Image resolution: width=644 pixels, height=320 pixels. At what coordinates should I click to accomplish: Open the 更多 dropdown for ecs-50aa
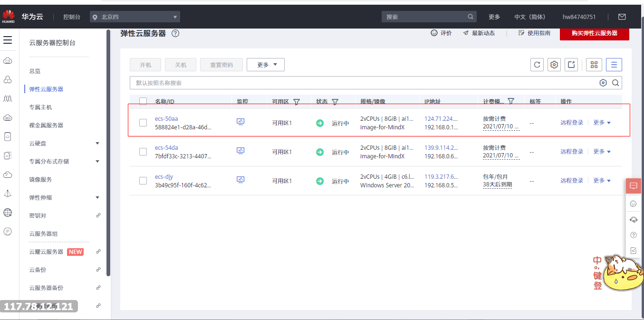[x=602, y=122]
